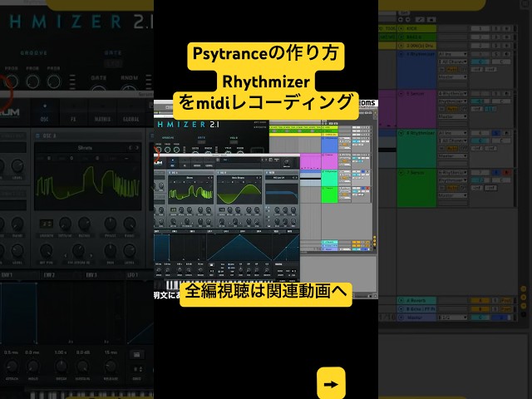Adjust the enlarged OSC A DETUNE knob

pyautogui.click(x=65, y=224)
